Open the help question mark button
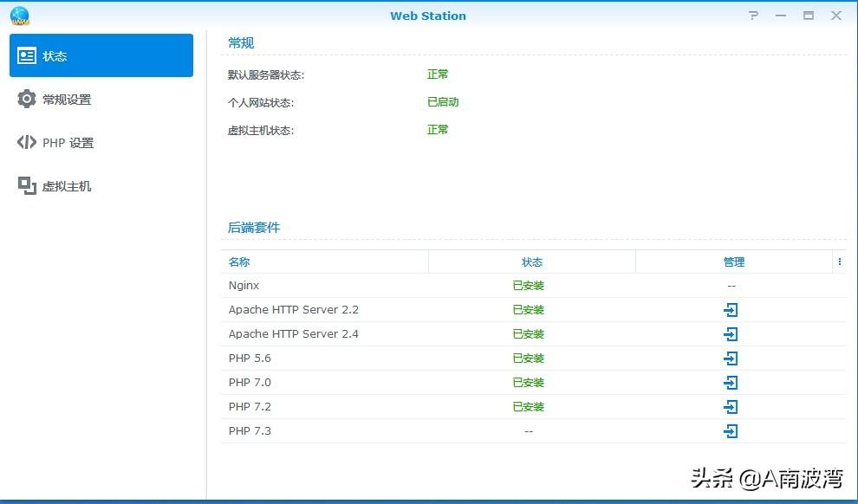The width and height of the screenshot is (858, 504). coord(754,16)
